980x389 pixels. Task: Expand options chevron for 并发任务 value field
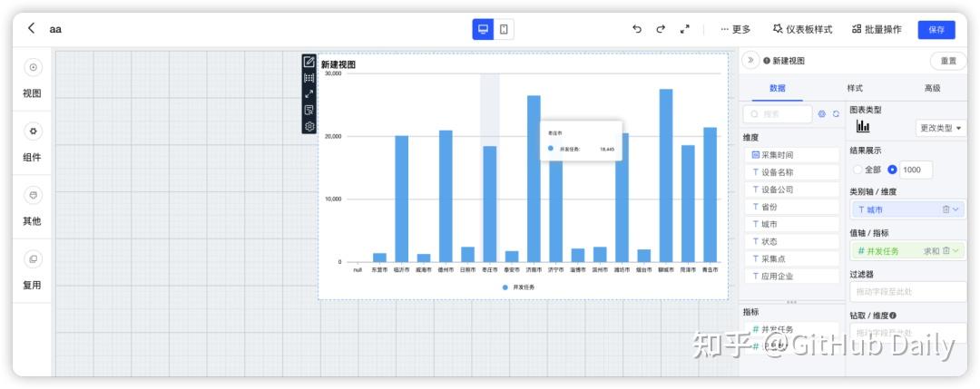[955, 251]
